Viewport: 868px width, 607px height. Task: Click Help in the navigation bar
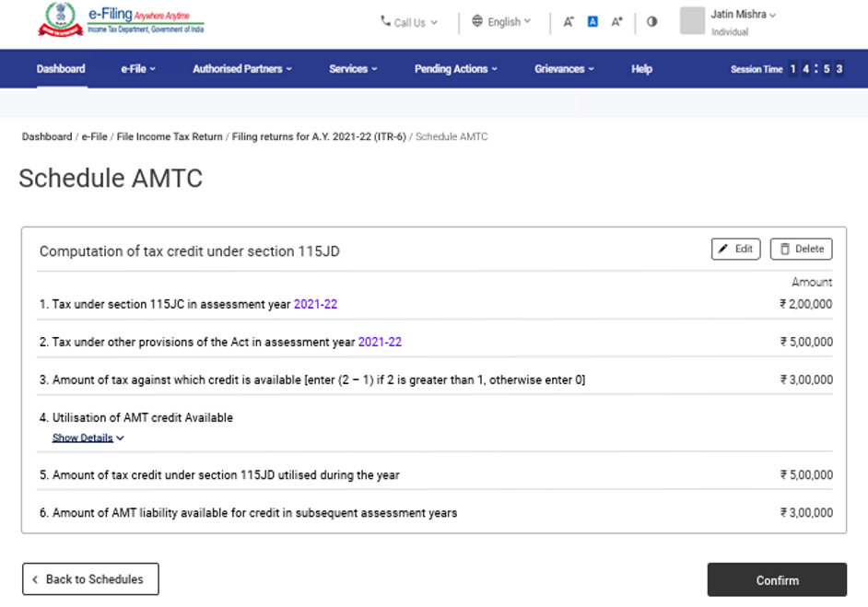pos(641,69)
